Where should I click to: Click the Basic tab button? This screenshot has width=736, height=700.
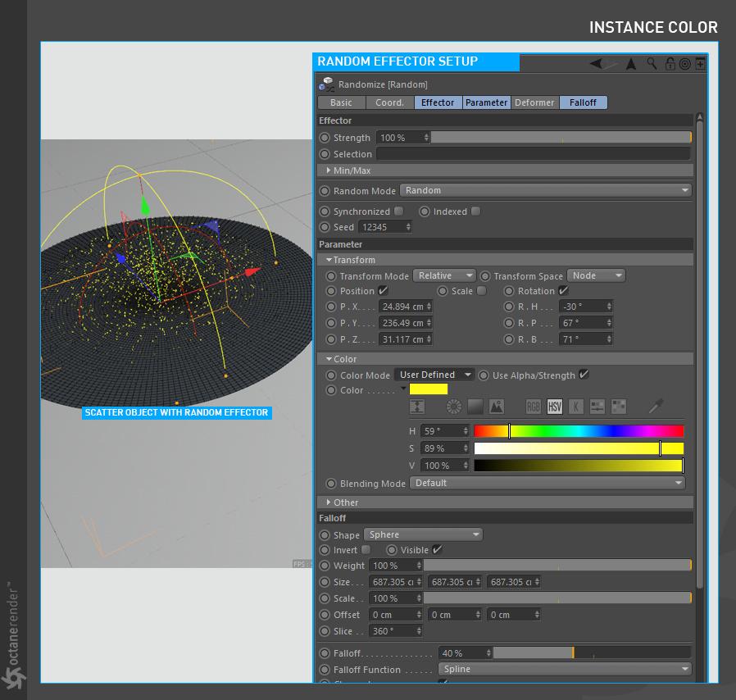341,102
